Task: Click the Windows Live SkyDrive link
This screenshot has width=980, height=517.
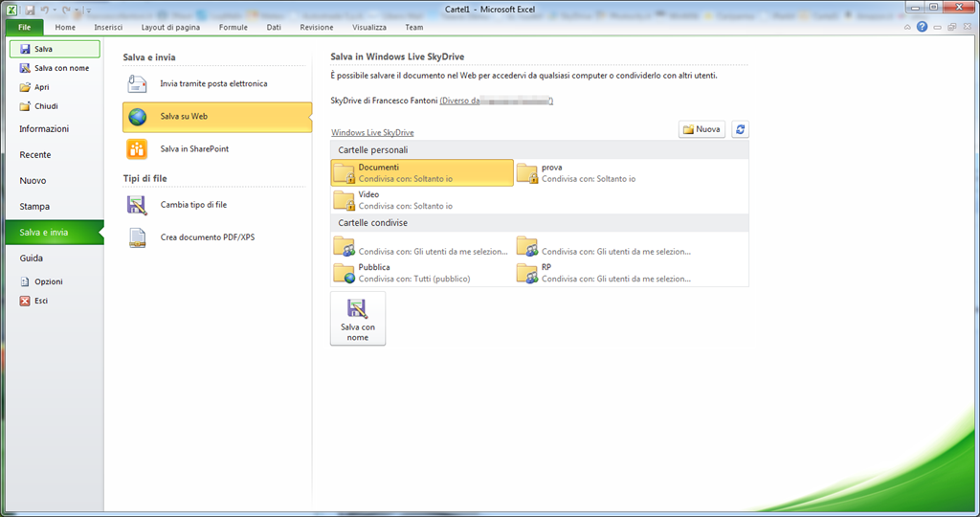Action: click(x=372, y=132)
